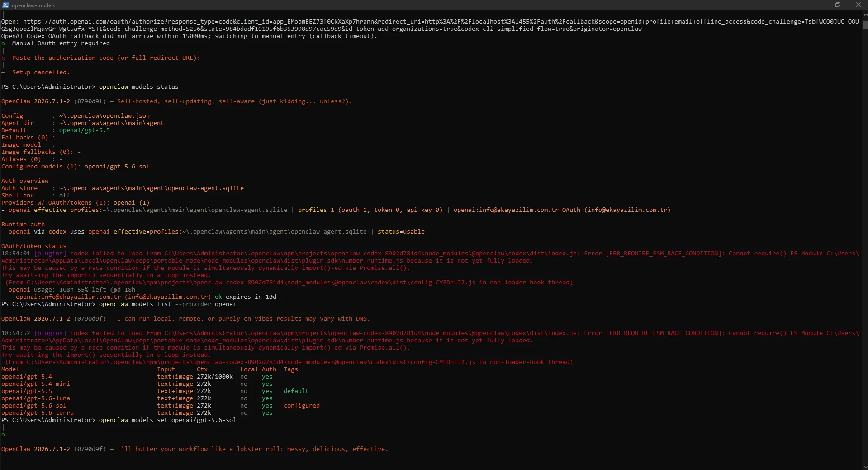
Task: Click the openai/gpt-5.6-terra model row name
Action: point(38,413)
